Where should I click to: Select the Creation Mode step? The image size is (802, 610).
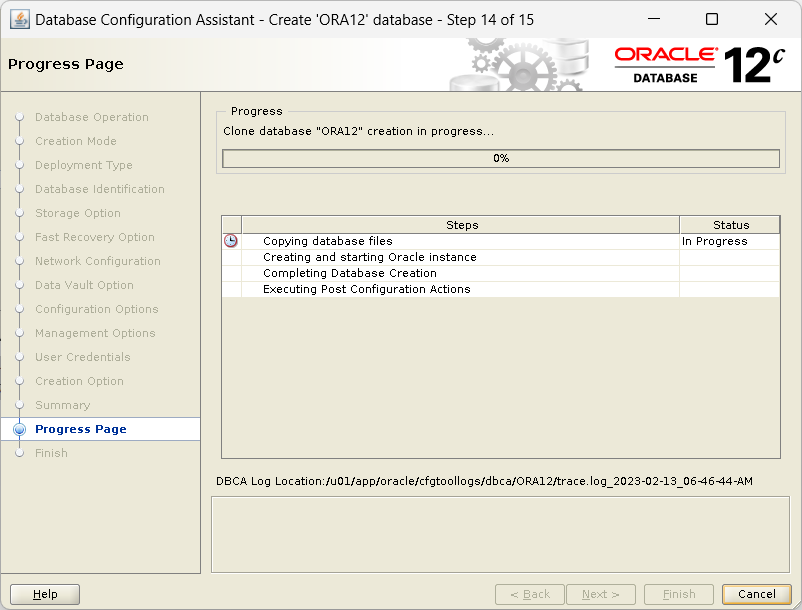tap(76, 141)
